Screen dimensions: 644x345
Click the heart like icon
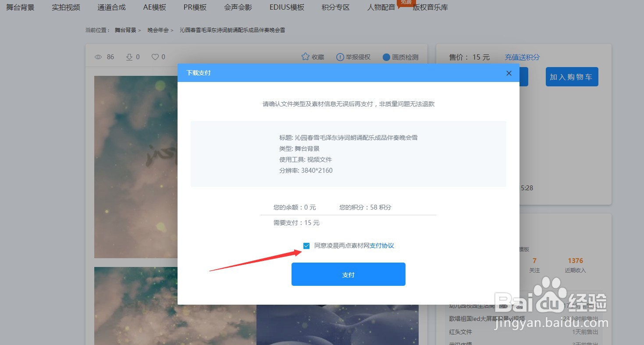point(155,57)
